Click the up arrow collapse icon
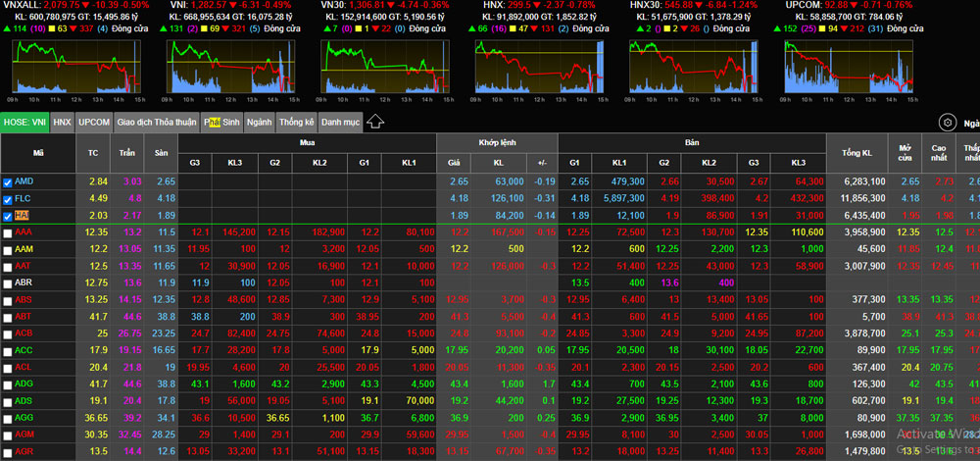The height and width of the screenshot is (461, 980). pyautogui.click(x=375, y=123)
